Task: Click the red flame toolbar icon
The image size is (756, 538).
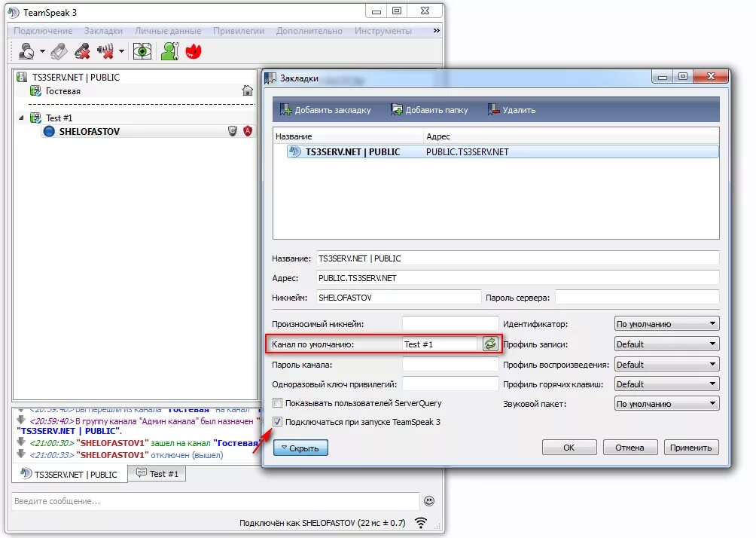Action: pos(194,51)
